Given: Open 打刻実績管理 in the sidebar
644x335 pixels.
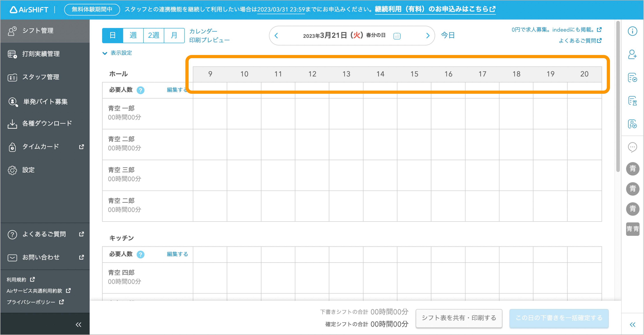Looking at the screenshot, I should coord(45,54).
